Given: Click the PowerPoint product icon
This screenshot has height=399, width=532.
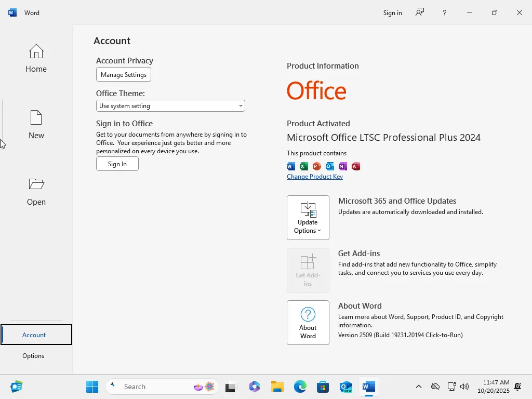Looking at the screenshot, I should pos(316,166).
